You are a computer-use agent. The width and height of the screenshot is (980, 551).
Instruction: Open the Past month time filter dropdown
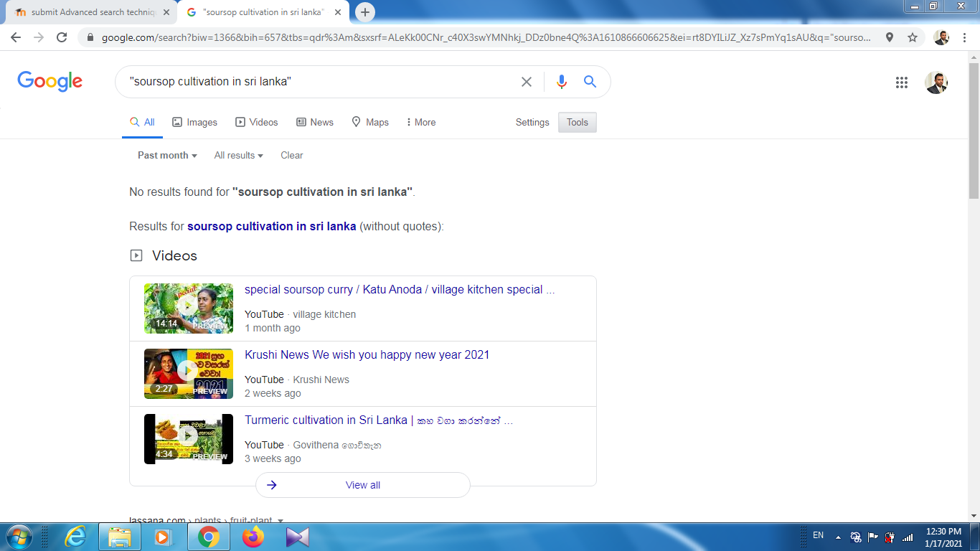click(x=167, y=155)
